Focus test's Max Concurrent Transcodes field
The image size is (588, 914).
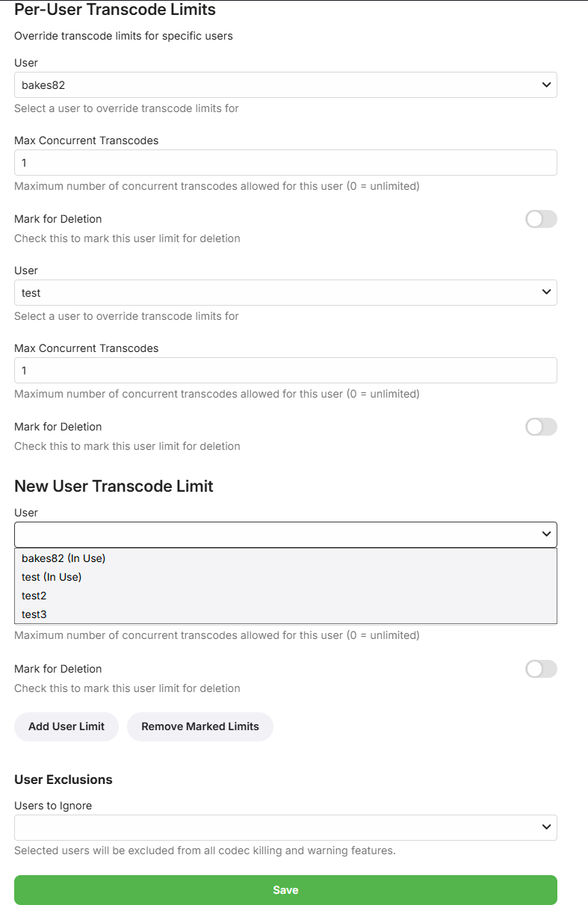tap(285, 371)
